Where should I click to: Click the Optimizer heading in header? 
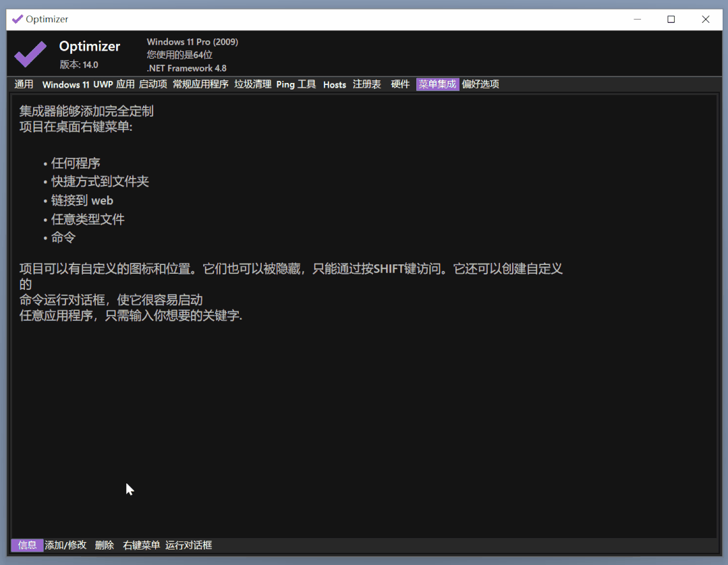pos(90,47)
